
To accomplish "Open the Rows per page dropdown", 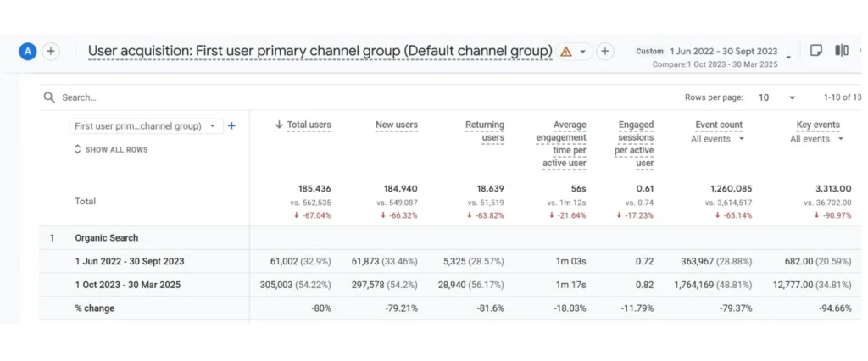I will point(777,97).
